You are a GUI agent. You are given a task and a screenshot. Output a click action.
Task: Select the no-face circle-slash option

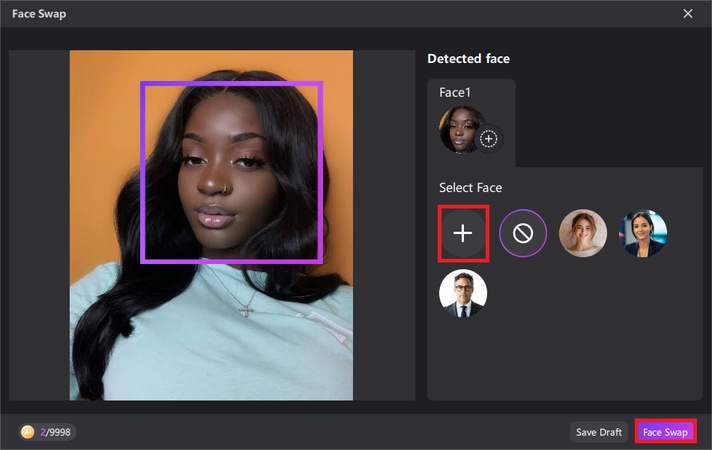(523, 234)
